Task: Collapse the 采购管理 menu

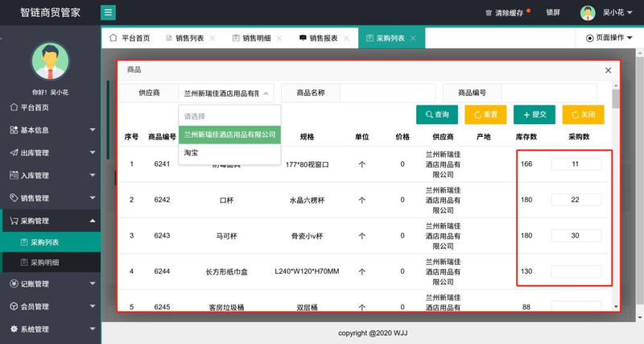Action: click(x=93, y=221)
